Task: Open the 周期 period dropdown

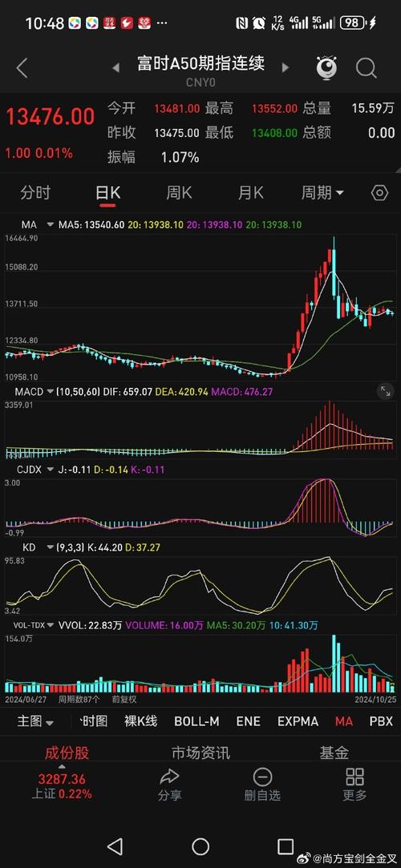Action: pyautogui.click(x=322, y=192)
